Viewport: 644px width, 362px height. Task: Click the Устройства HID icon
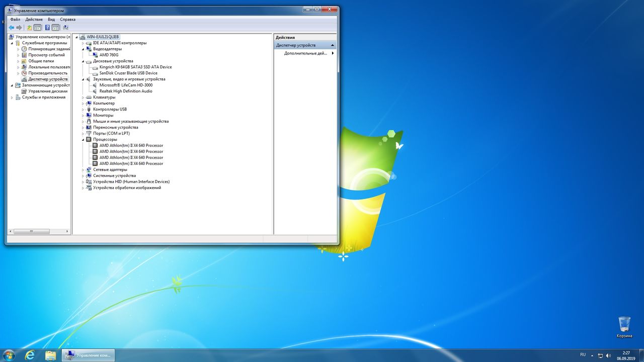coord(89,182)
